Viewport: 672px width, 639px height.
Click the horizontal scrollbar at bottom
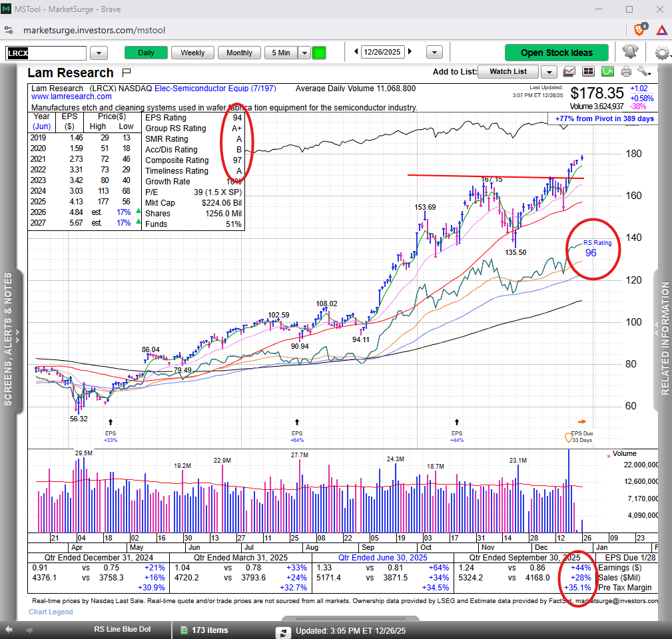350,618
